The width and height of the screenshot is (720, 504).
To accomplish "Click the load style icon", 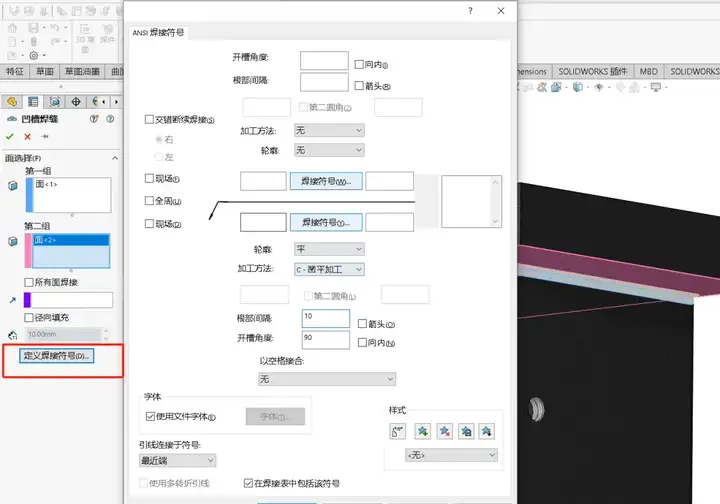I will (486, 431).
